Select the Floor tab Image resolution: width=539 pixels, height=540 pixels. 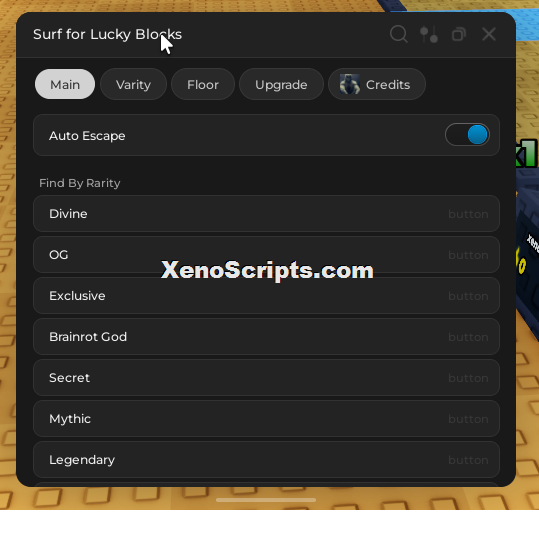pyautogui.click(x=203, y=84)
